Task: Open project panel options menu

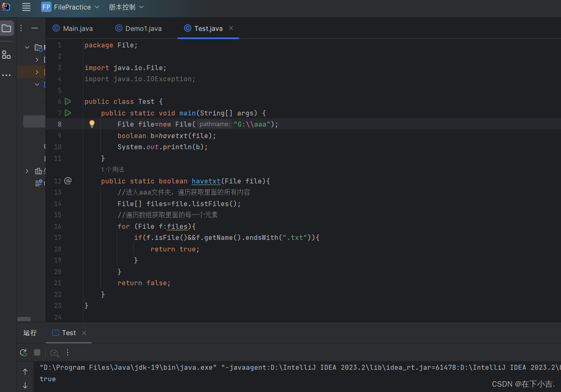Action: [x=21, y=28]
